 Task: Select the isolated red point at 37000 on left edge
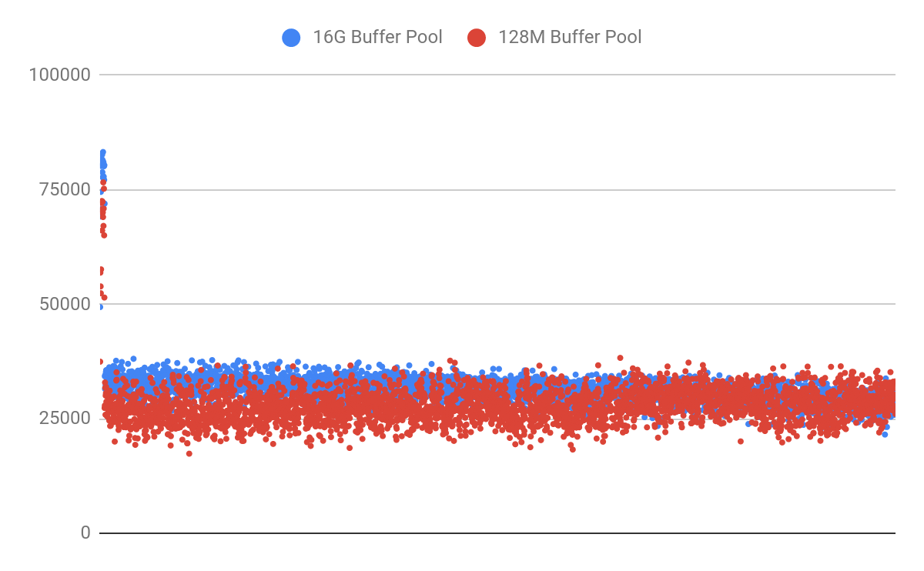(x=100, y=362)
